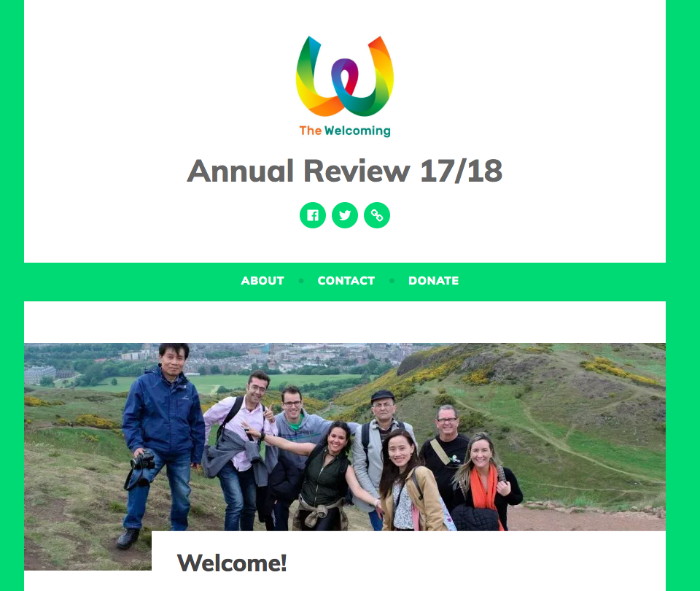This screenshot has width=700, height=591.
Task: Click the woman in tan jacket
Action: click(408, 482)
